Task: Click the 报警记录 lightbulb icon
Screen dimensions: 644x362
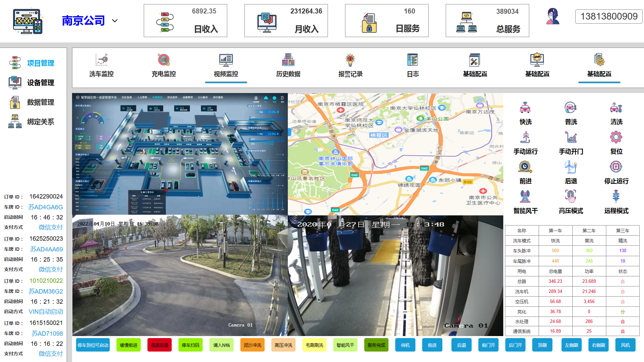Action: [x=350, y=60]
